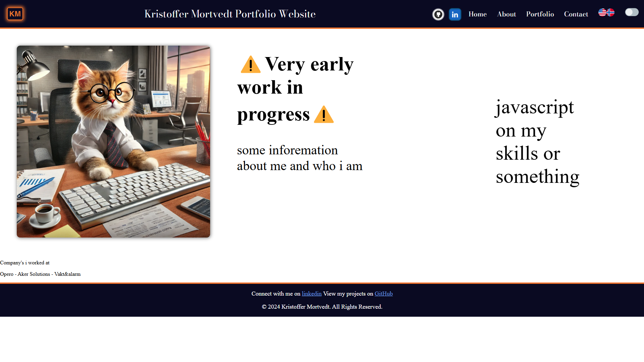Viewport: 644px width, 362px height.
Task: Open the About nav item
Action: [506, 14]
